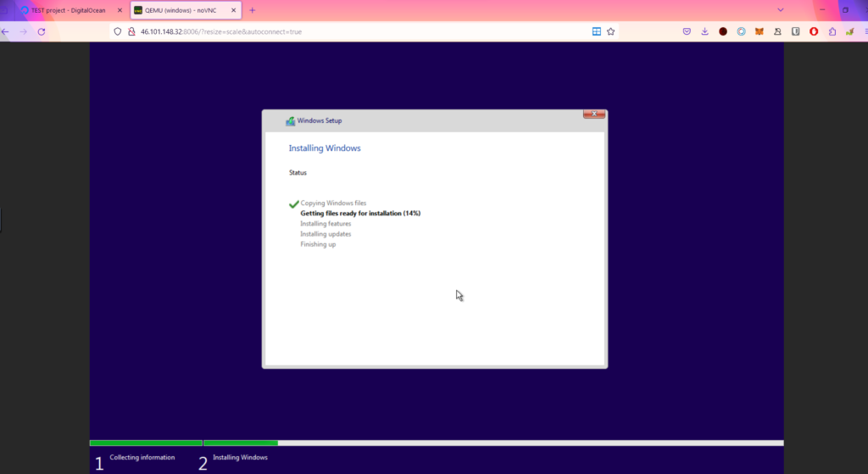Minimize the browser window
Viewport: 868px width, 474px height.
click(822, 10)
